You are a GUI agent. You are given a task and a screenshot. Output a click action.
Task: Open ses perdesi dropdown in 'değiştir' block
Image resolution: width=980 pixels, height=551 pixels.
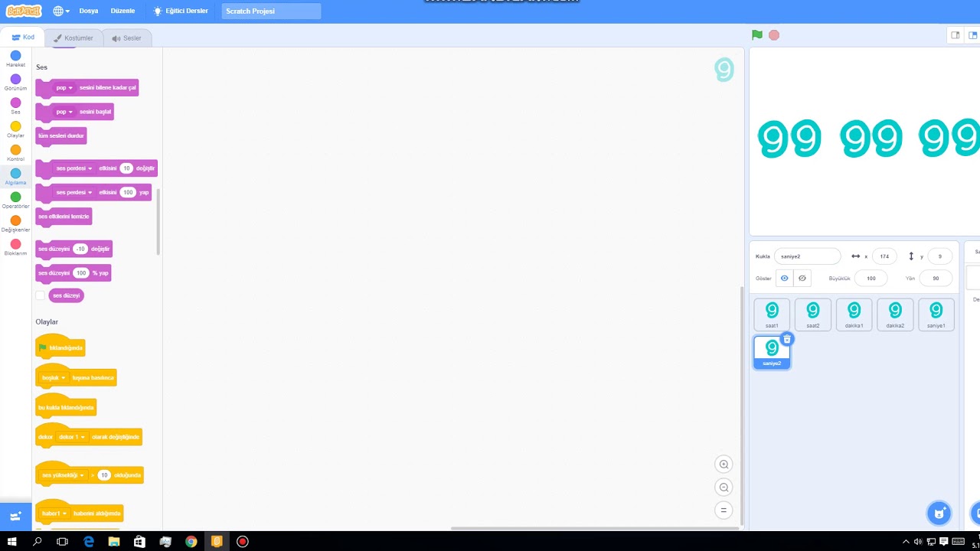tap(73, 168)
